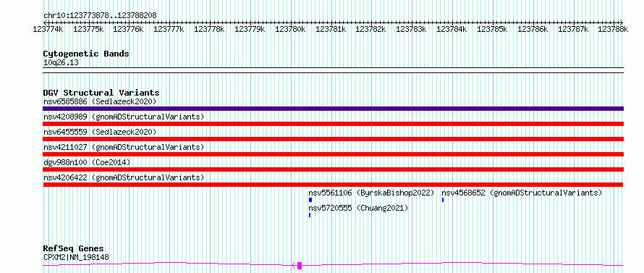
Task: Click the small blue nsv5720555 variant marker
Action: pyautogui.click(x=309, y=215)
